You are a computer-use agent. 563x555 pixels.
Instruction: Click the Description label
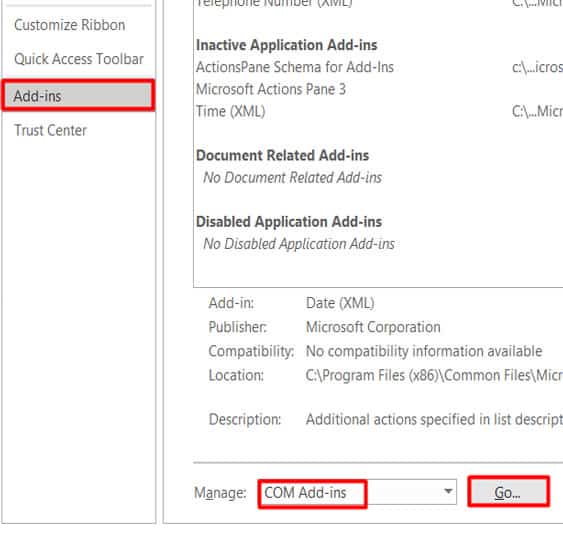click(x=245, y=419)
